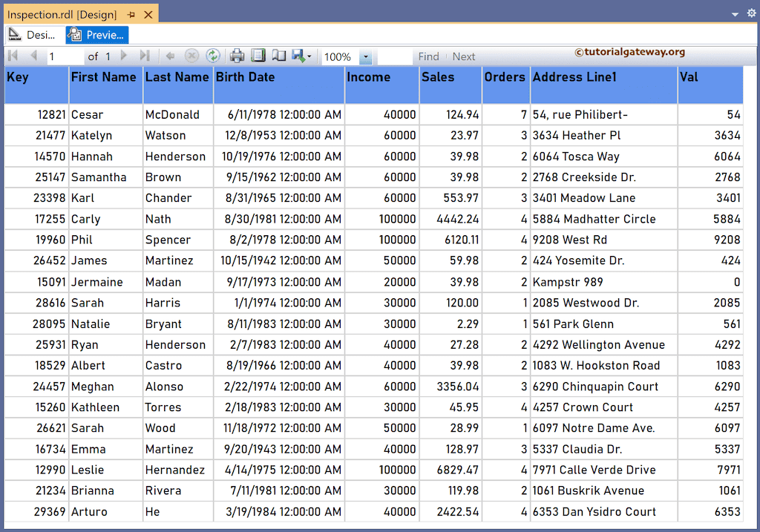Click the Find command
Viewport: 760px width, 532px height.
429,56
